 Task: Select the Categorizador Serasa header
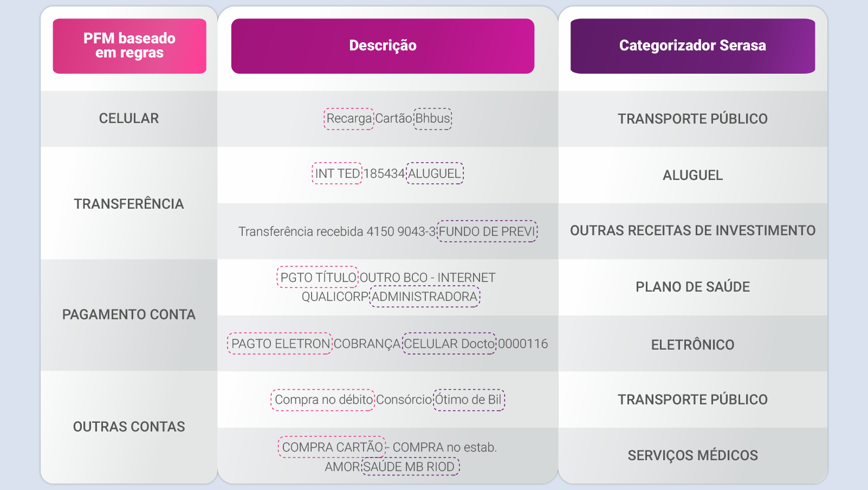(x=692, y=46)
